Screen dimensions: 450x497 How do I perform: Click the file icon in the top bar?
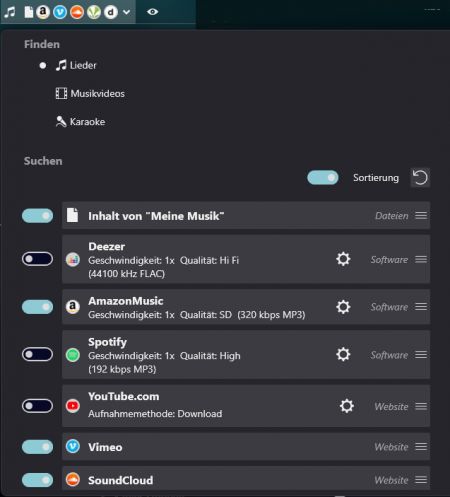pos(29,12)
